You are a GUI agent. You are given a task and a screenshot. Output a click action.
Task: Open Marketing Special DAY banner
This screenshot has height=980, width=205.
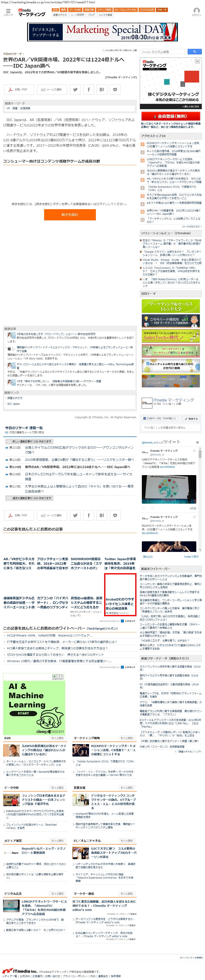coord(102,32)
